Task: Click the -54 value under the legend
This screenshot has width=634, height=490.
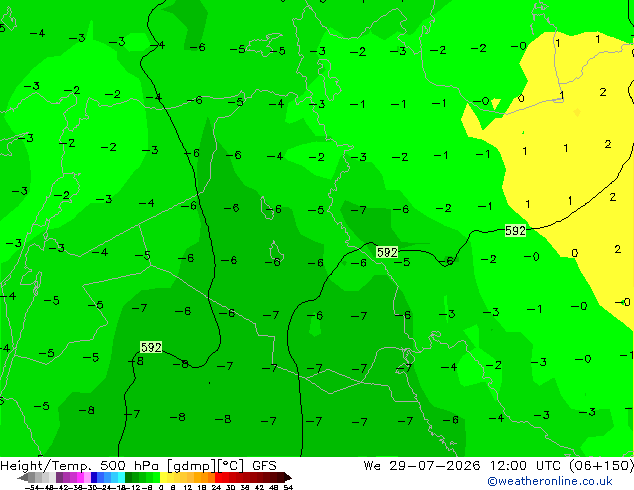Action: 32,487
